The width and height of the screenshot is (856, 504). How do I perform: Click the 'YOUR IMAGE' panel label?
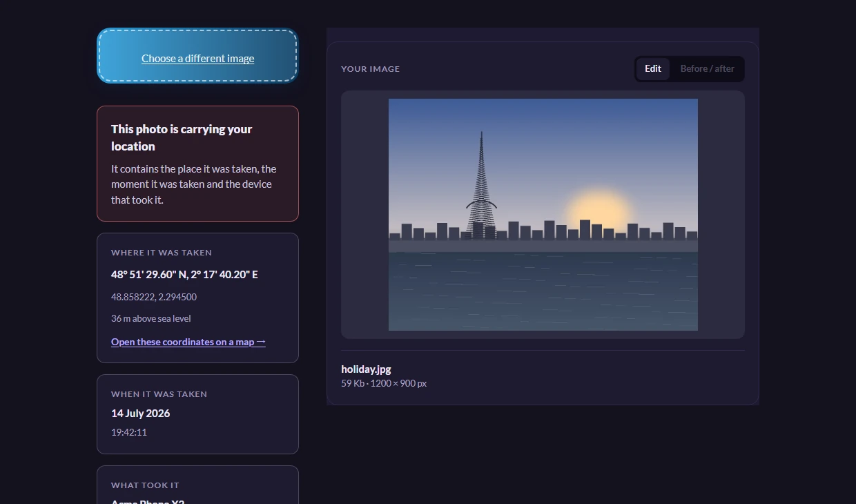371,69
